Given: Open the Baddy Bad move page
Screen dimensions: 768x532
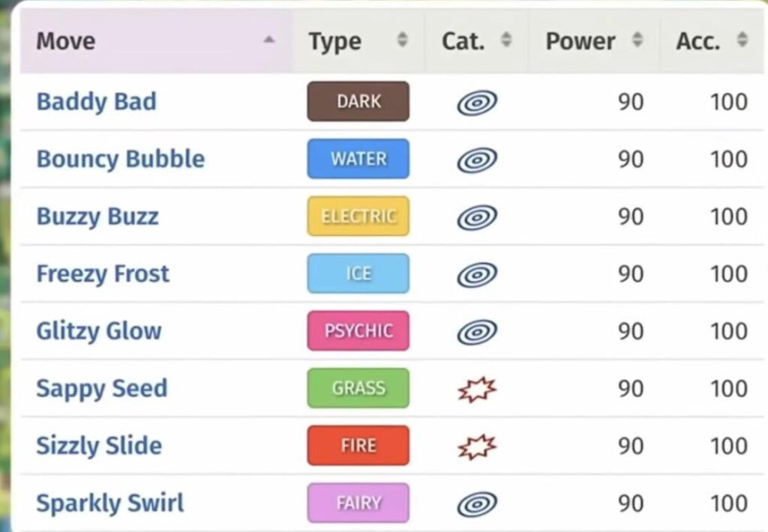Looking at the screenshot, I should (96, 102).
